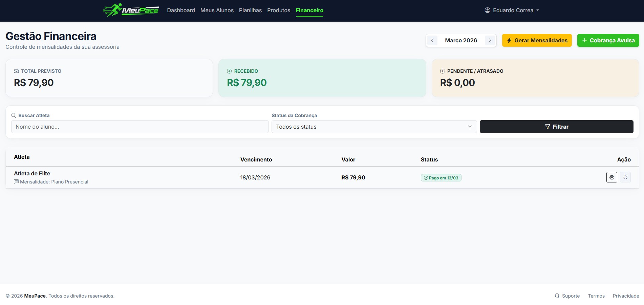This screenshot has width=644, height=305.
Task: Click the Suporte headset icon
Action: 557,296
